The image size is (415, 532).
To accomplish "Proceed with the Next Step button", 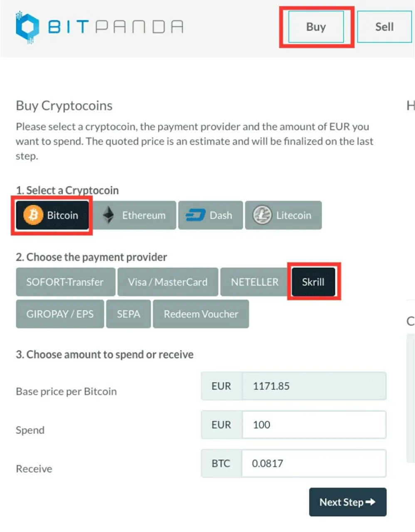I will tap(348, 502).
